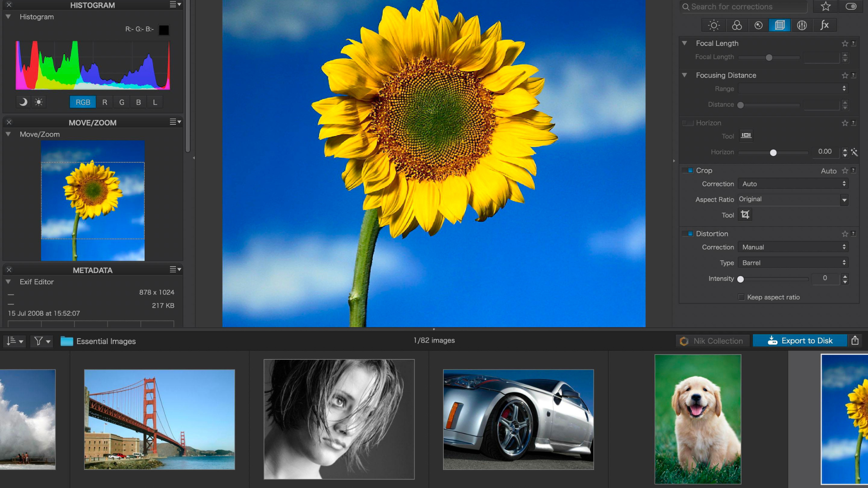Click the sun highlight-clipping icon under histogram
The width and height of the screenshot is (868, 488).
tap(38, 102)
